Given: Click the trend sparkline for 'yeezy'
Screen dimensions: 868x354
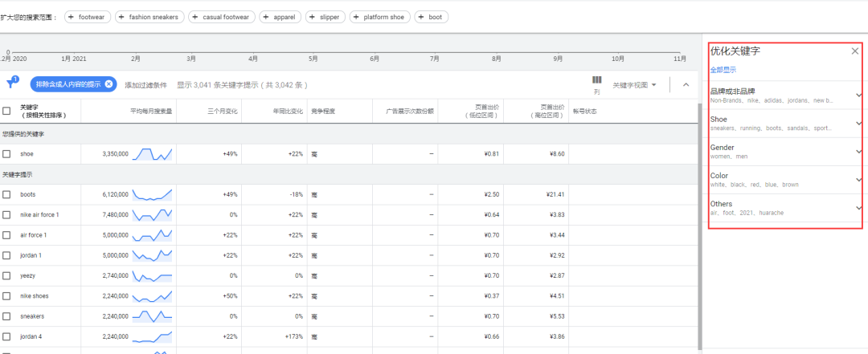Looking at the screenshot, I should [153, 275].
